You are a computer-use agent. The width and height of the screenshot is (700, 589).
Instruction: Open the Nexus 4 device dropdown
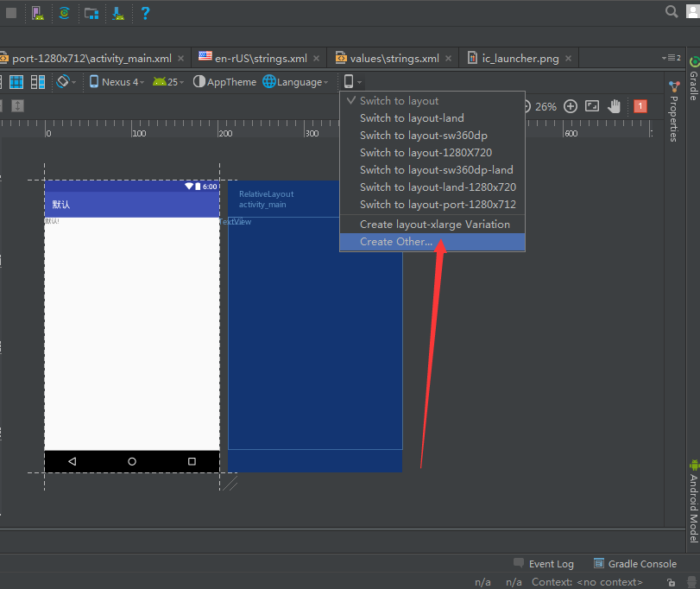118,82
